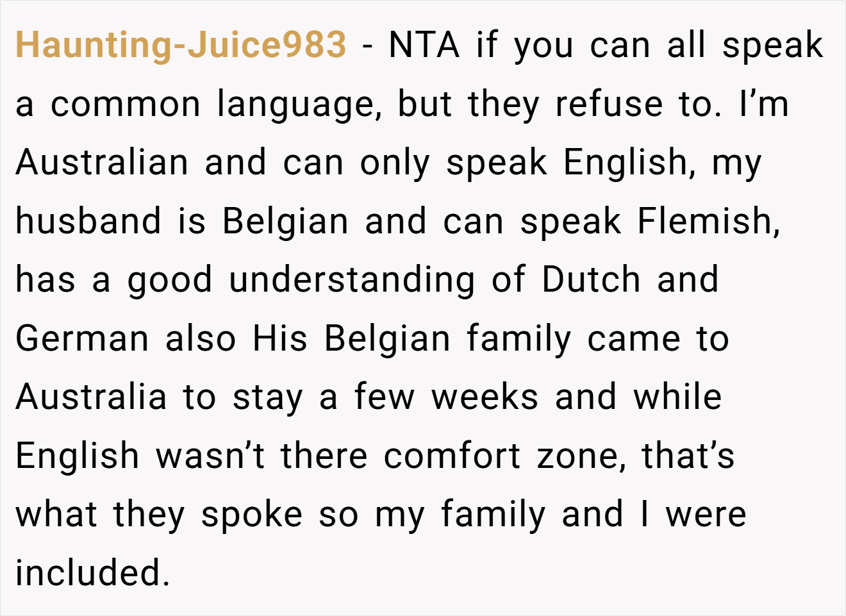The height and width of the screenshot is (616, 846).
Task: Click 'Belgian' in 'His Belgian family'
Action: (x=387, y=340)
